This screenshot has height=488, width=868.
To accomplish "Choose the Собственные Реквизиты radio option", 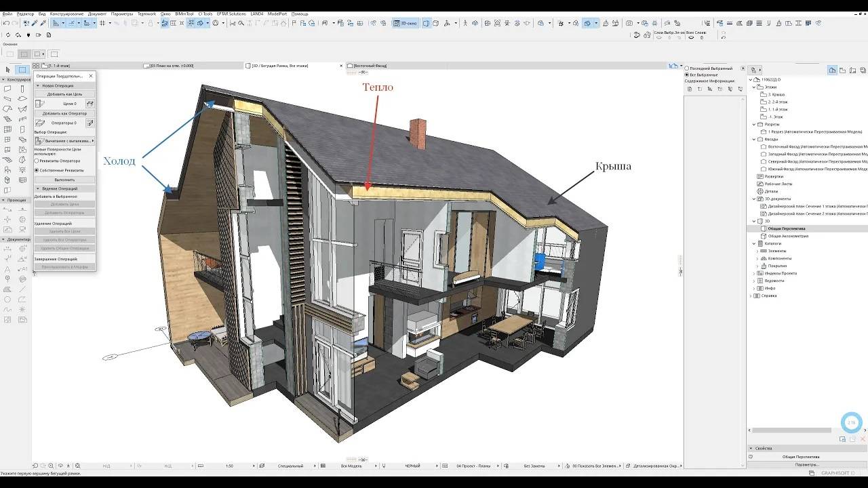I will [x=37, y=170].
